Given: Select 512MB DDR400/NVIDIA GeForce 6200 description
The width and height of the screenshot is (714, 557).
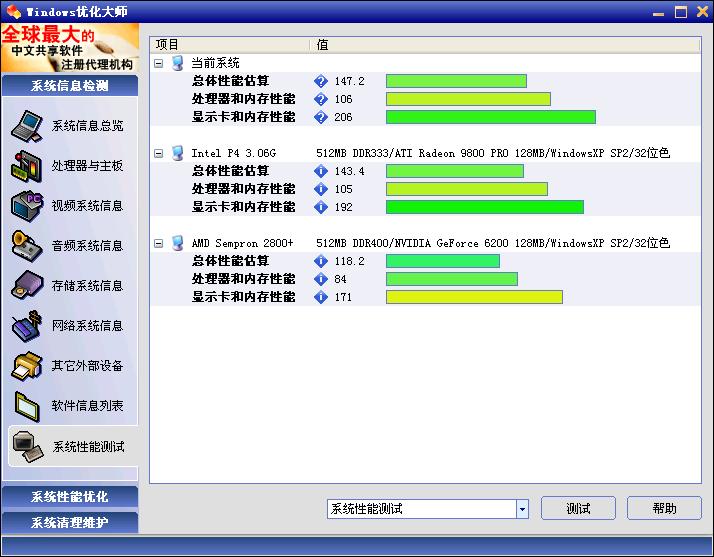Looking at the screenshot, I should tap(493, 243).
